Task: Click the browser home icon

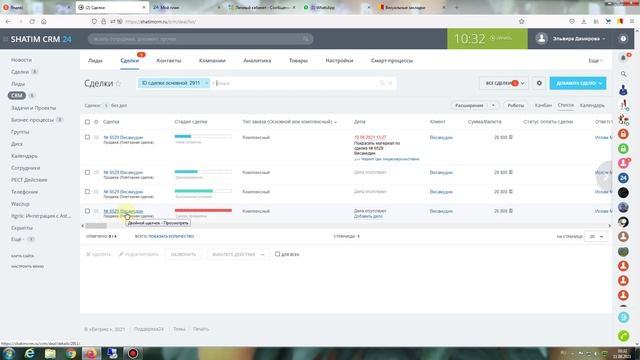Action: (44, 22)
